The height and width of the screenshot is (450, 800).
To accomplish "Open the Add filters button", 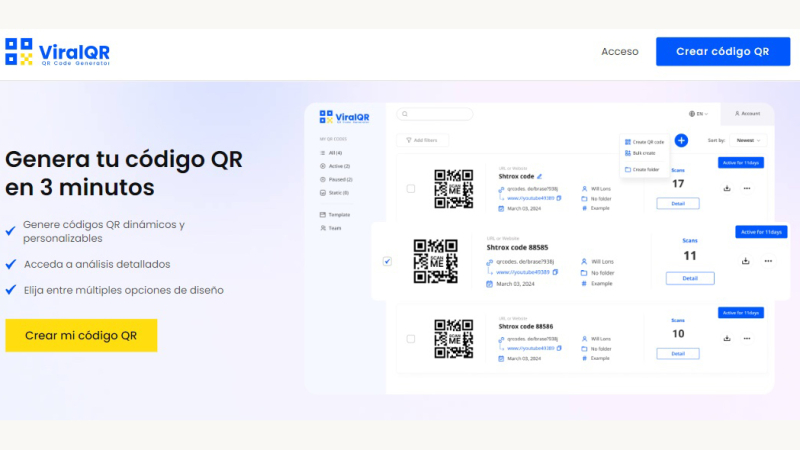I will [422, 140].
